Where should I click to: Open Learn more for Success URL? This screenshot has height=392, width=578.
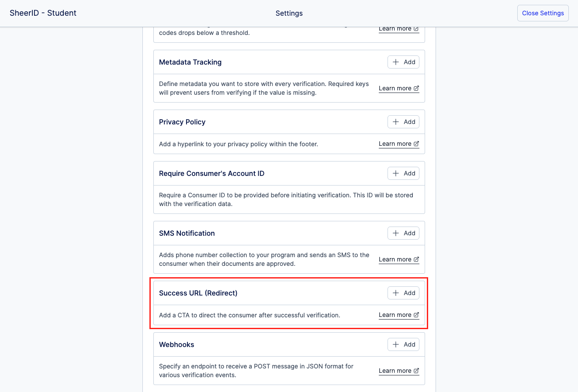click(395, 315)
